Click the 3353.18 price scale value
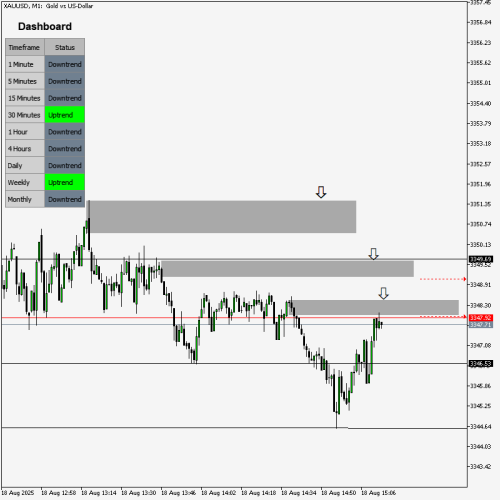The image size is (500, 500). [480, 143]
